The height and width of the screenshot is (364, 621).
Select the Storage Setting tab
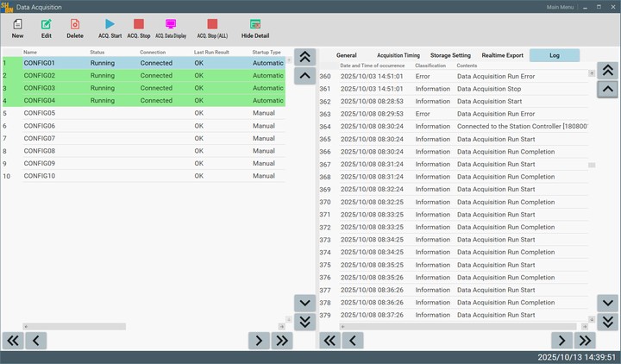[450, 55]
